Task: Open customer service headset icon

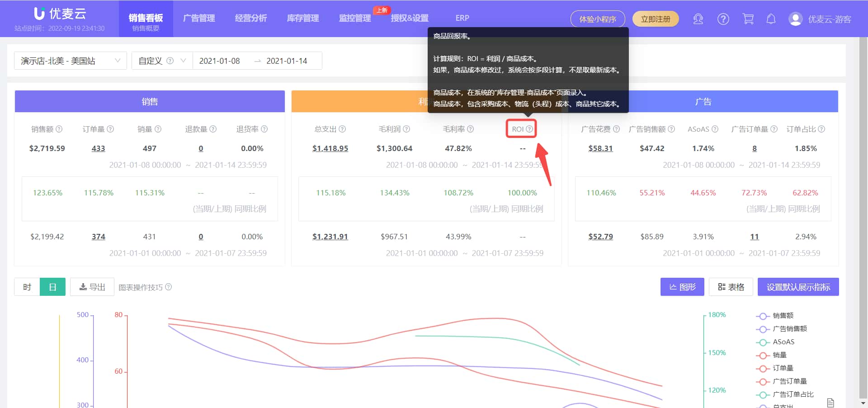Action: point(698,19)
